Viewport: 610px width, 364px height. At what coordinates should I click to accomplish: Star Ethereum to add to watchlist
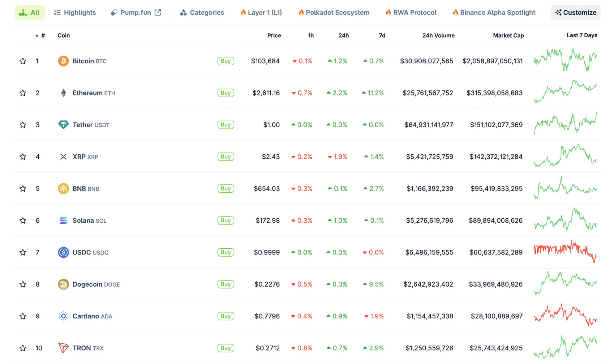(23, 93)
